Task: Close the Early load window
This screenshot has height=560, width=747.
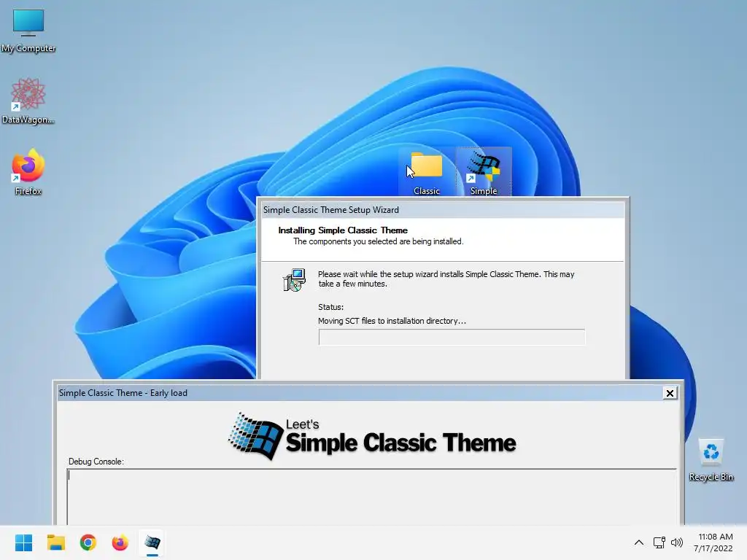Action: (670, 393)
